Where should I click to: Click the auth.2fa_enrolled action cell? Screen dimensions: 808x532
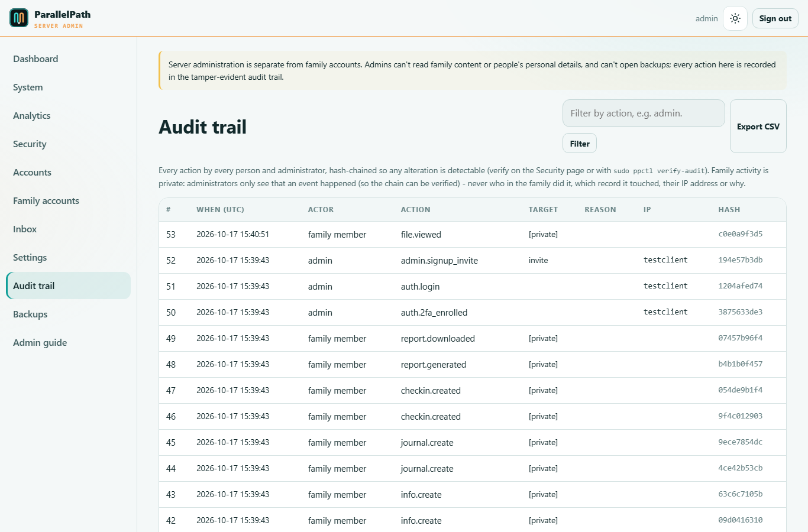(434, 313)
